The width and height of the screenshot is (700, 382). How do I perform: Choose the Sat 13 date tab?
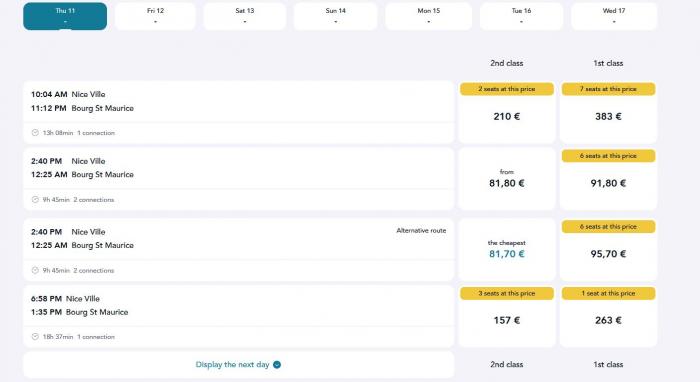[245, 16]
